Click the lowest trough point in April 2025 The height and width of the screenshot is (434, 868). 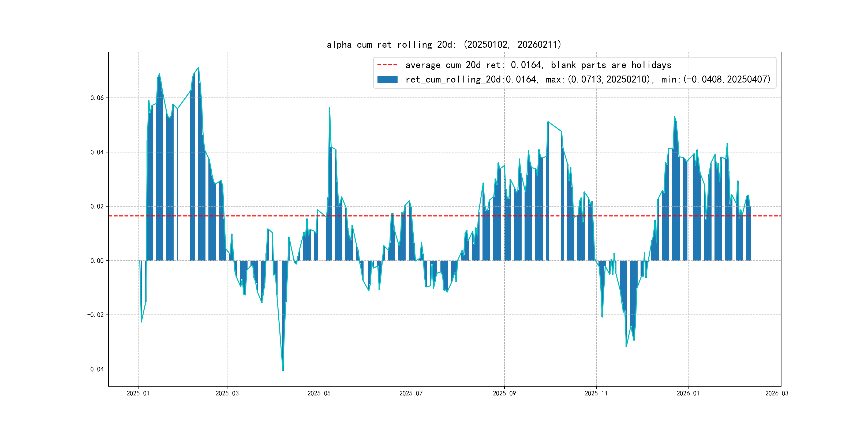click(283, 370)
